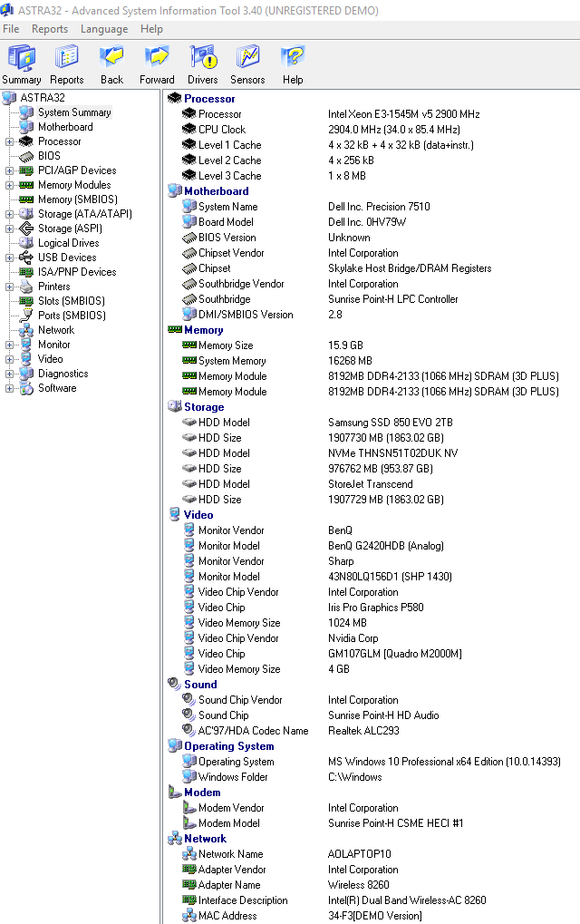Viewport: 580px width, 924px height.
Task: Select 'Intel Xeon E3-1545M v5 2900 MHz' value
Action: (x=404, y=114)
